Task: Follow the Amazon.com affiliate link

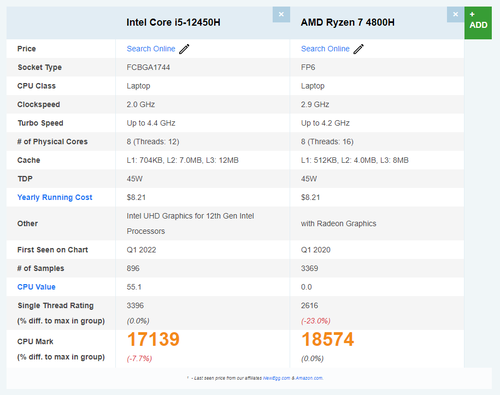Action: (309, 378)
